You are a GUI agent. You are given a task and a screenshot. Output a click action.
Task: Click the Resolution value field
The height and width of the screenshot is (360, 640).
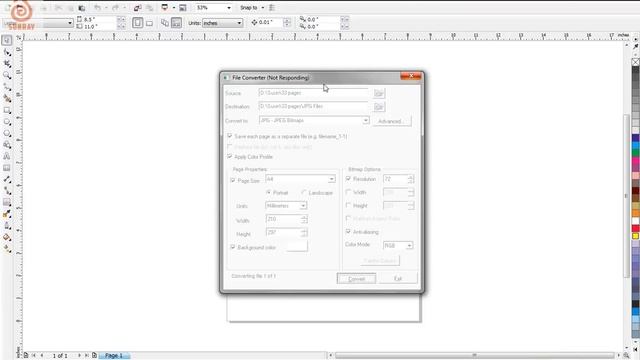pos(395,179)
